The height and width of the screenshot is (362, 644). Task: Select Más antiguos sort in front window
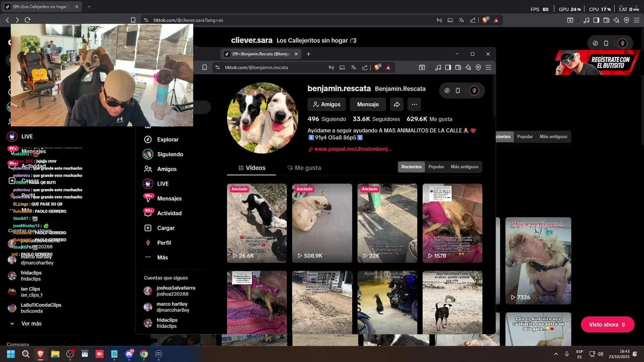464,166
